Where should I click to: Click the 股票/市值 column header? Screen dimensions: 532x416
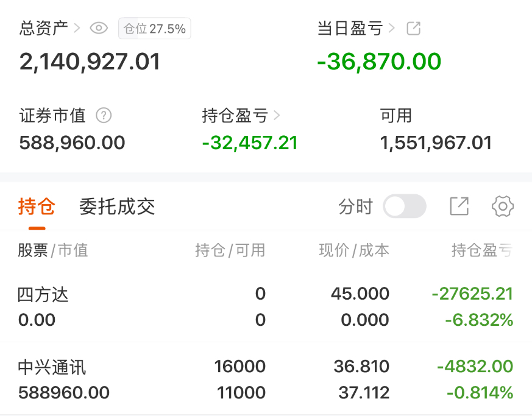click(x=53, y=250)
